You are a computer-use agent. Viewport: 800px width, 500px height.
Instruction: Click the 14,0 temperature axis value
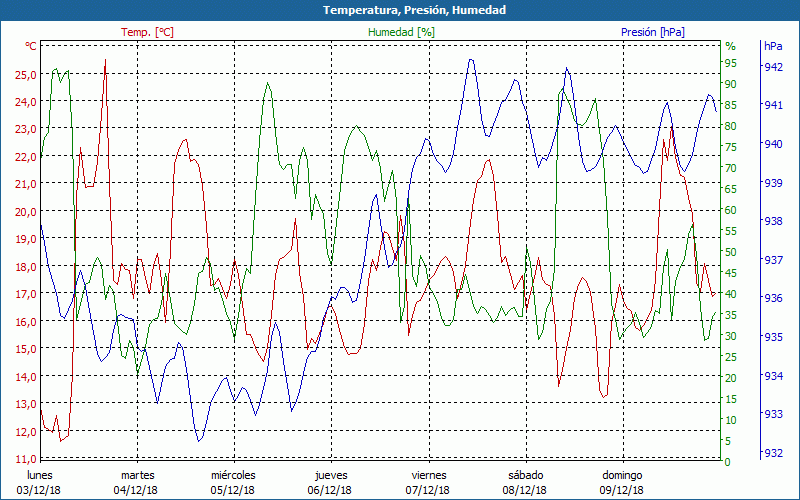26,377
